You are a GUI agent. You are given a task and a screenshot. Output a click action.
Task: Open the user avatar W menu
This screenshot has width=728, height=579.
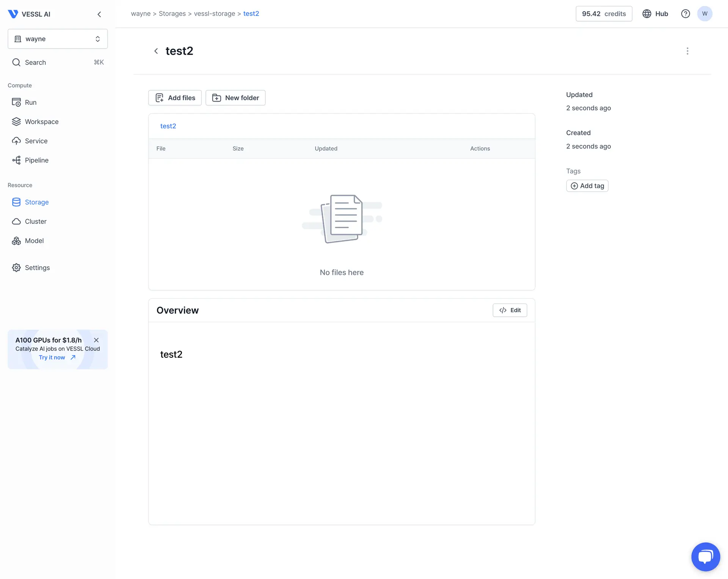[x=704, y=14]
